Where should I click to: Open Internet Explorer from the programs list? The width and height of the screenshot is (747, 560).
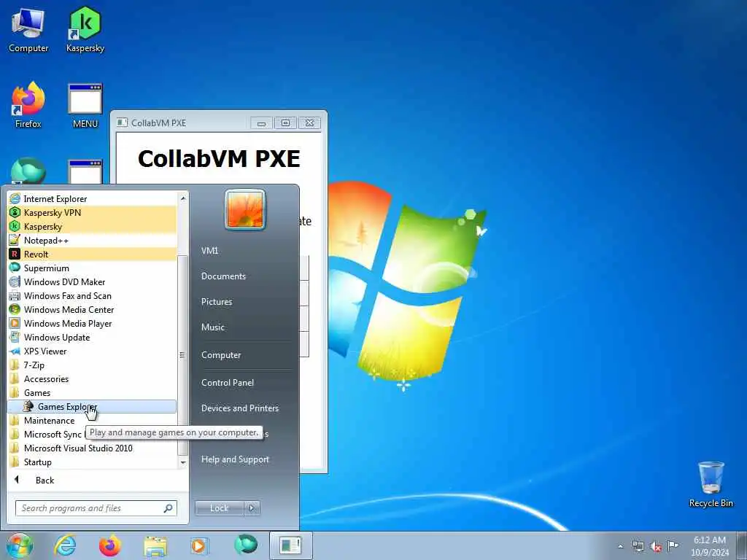pos(92,198)
